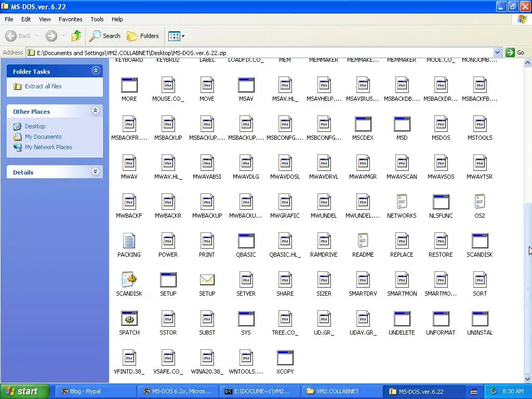Open My Documents link
The height and width of the screenshot is (399, 532).
pos(43,137)
